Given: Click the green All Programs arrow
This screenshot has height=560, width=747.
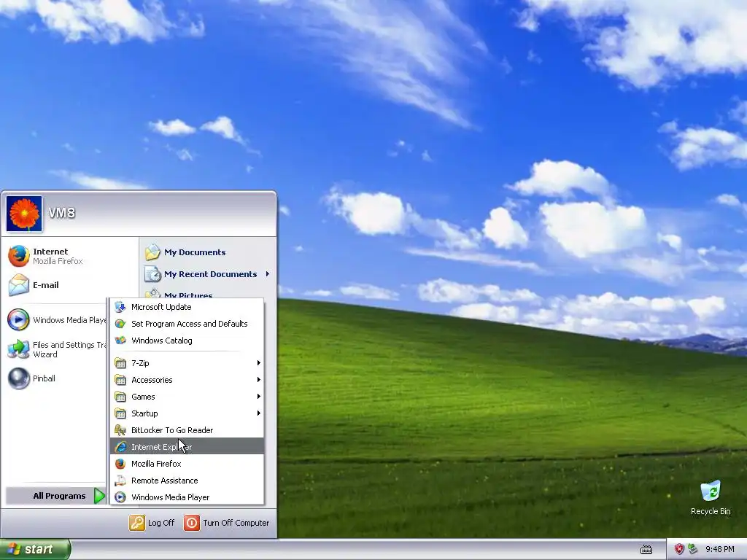Looking at the screenshot, I should [x=99, y=496].
